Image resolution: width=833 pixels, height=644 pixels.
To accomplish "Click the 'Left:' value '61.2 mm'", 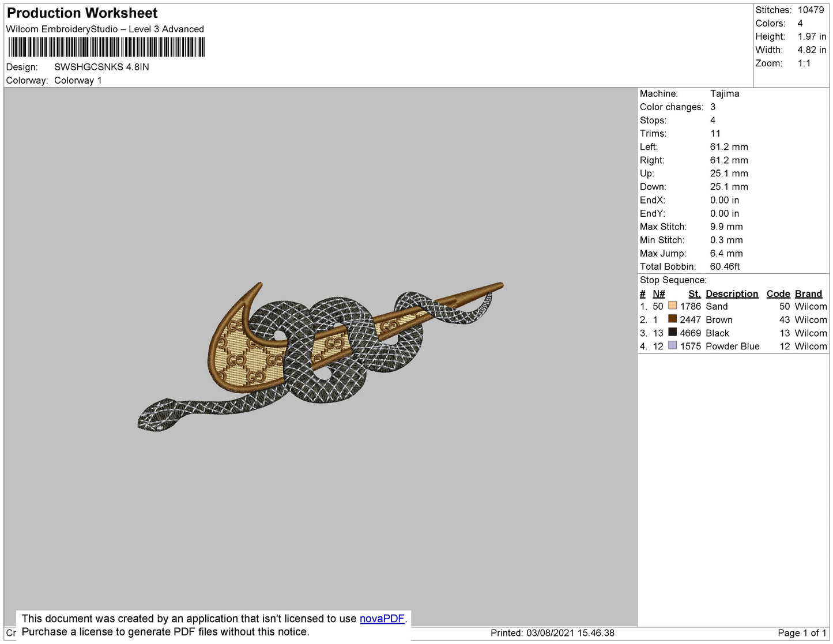I will tap(729, 147).
